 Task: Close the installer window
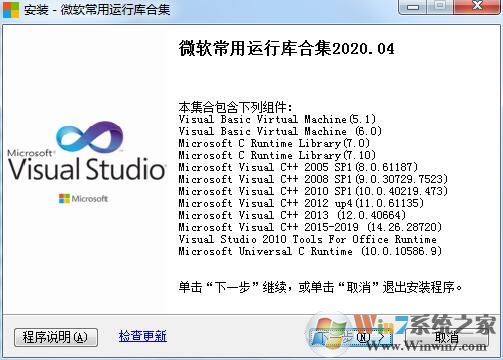point(477,6)
